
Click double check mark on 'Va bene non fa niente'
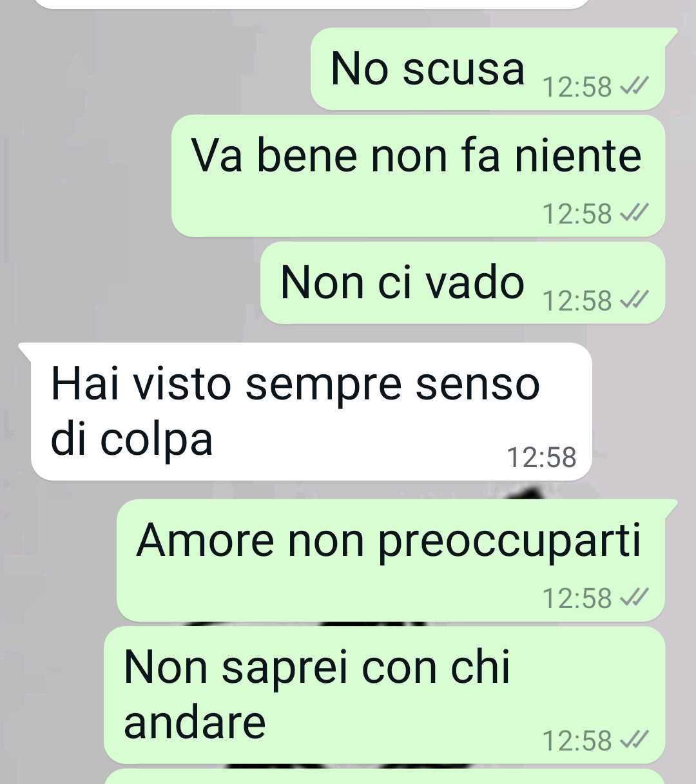tap(633, 213)
